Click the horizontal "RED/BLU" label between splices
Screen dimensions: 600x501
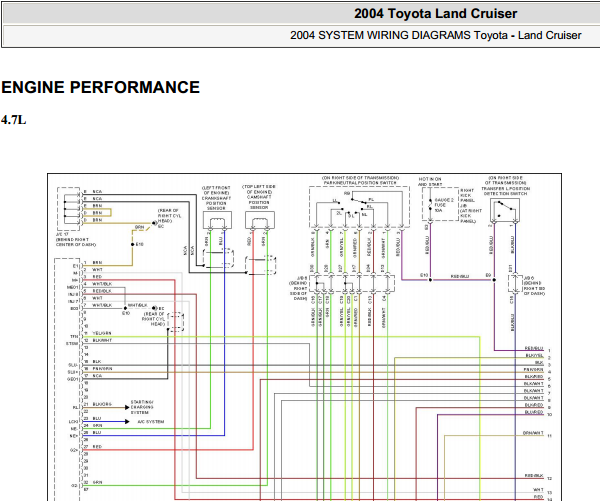point(460,276)
